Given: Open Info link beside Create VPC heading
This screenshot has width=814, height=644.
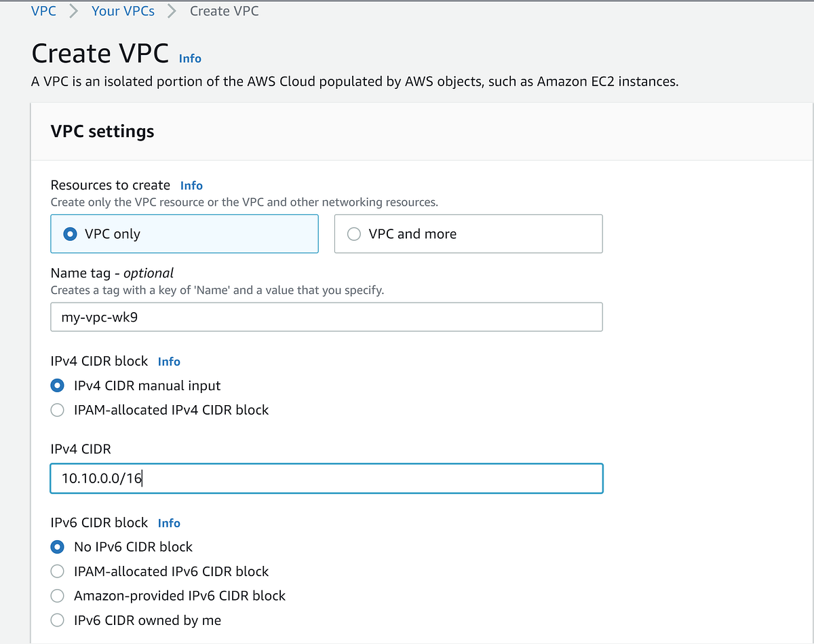Looking at the screenshot, I should click(x=190, y=58).
